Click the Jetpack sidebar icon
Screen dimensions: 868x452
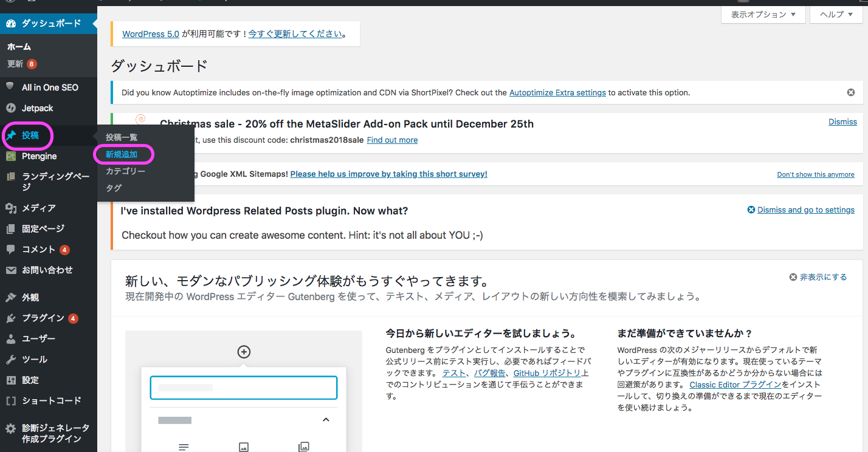click(10, 108)
